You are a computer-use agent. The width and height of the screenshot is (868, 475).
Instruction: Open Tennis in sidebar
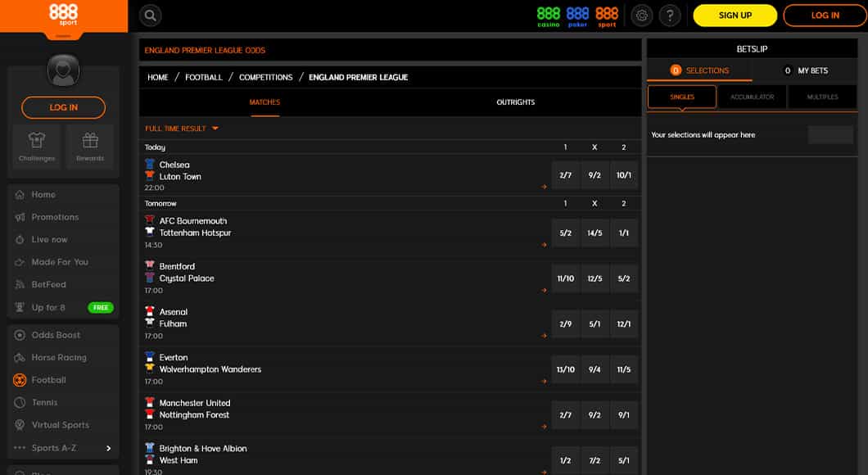tap(64, 402)
